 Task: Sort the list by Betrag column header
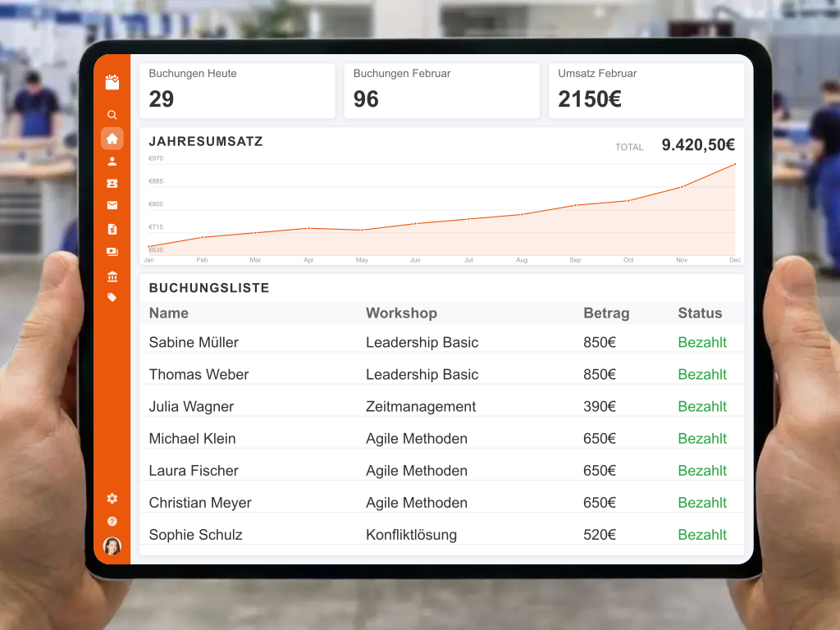pyautogui.click(x=606, y=313)
